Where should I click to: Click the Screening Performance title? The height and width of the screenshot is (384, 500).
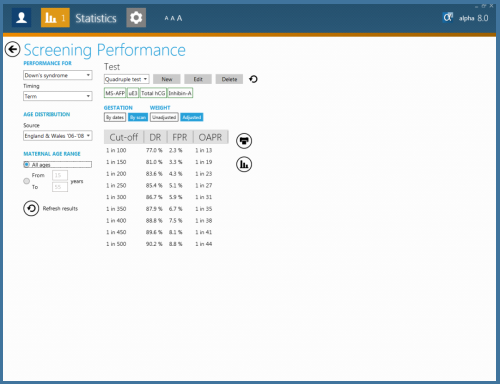point(105,50)
